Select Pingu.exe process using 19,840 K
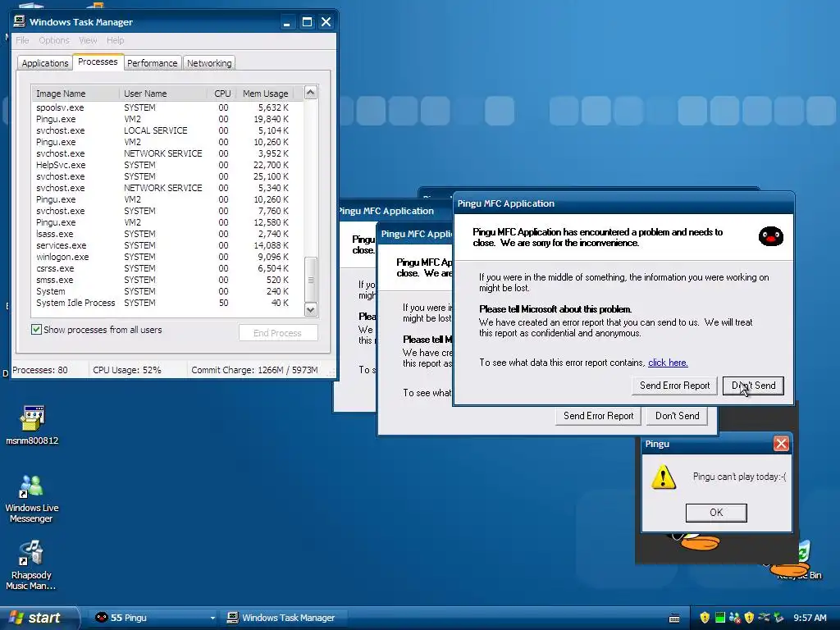Screen dimensions: 840x630 pos(167,119)
